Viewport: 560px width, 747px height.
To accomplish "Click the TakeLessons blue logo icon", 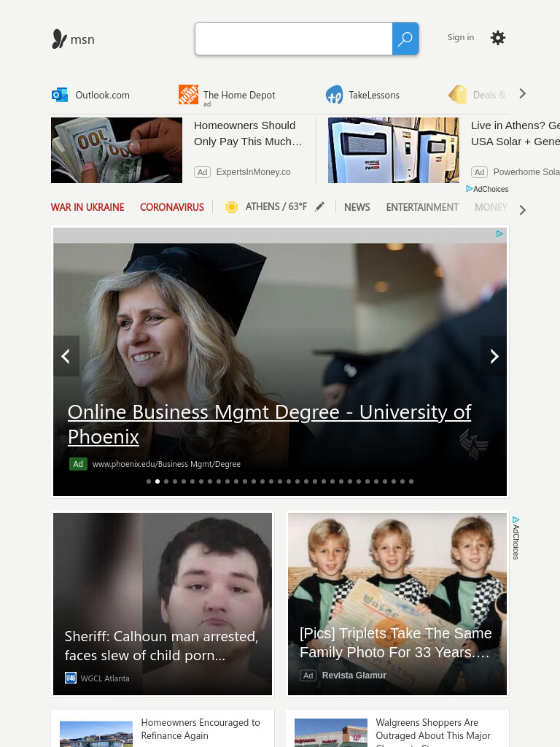I will click(x=334, y=95).
